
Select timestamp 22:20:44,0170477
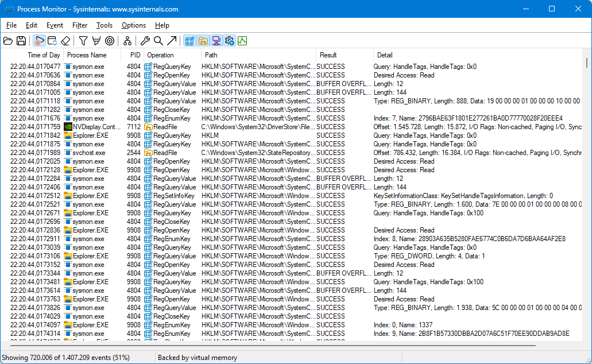tap(35, 67)
